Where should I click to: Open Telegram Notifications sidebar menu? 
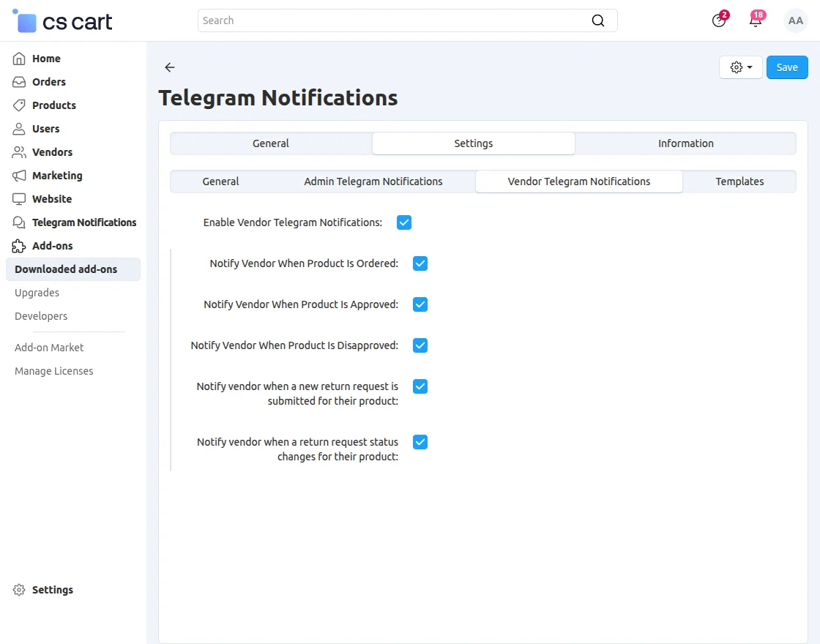click(x=84, y=222)
